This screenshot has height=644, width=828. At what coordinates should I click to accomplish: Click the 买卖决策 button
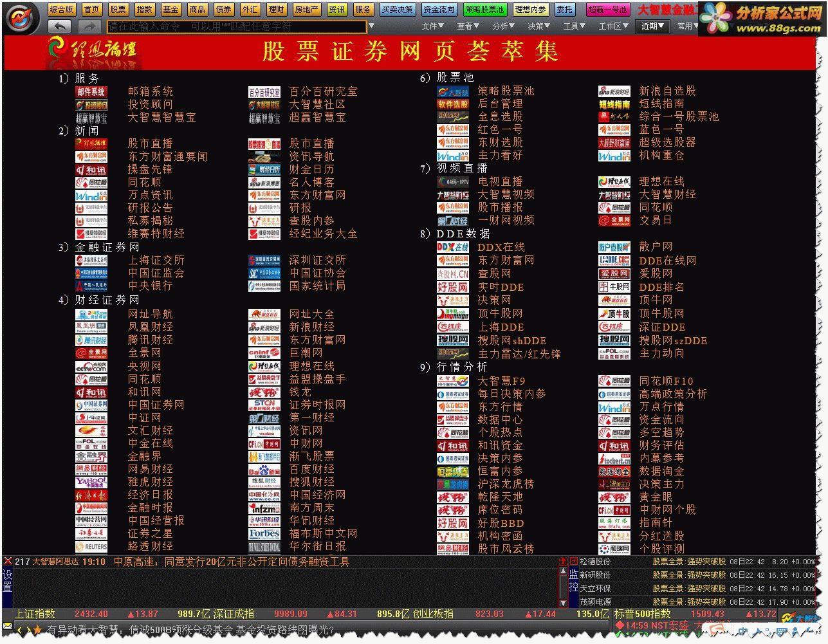398,10
